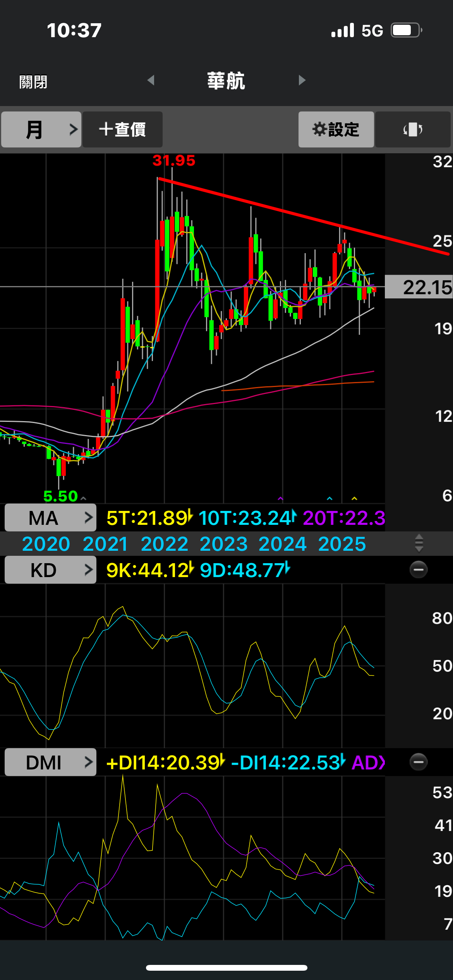Viewport: 453px width, 980px height.
Task: Tap the cyan event marker above MA bar
Action: pos(329,499)
